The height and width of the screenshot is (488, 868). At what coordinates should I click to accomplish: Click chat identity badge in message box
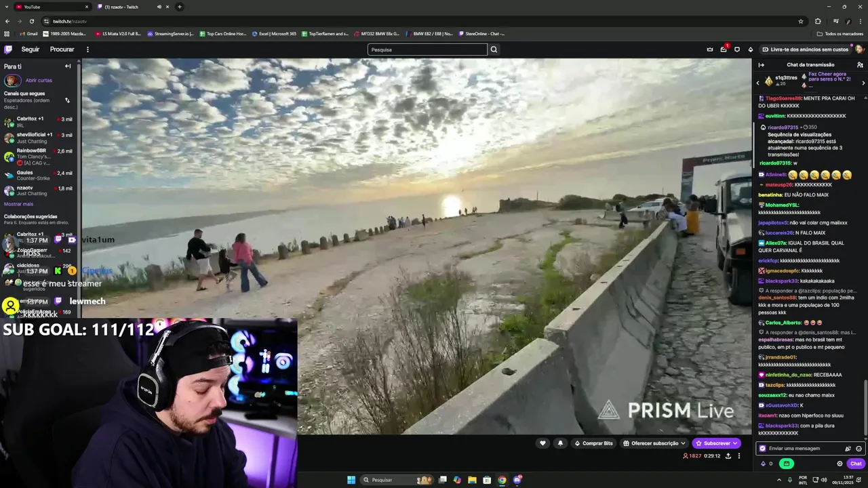(x=763, y=449)
